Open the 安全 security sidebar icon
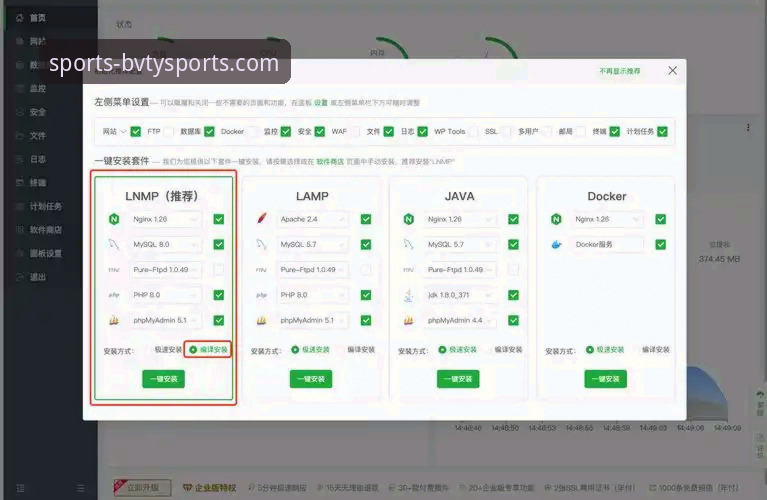 click(x=20, y=112)
